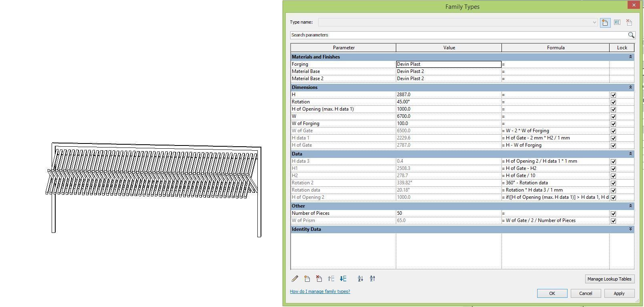Click the Move Parameter Down icon
The width and height of the screenshot is (644, 307).
coord(343,279)
